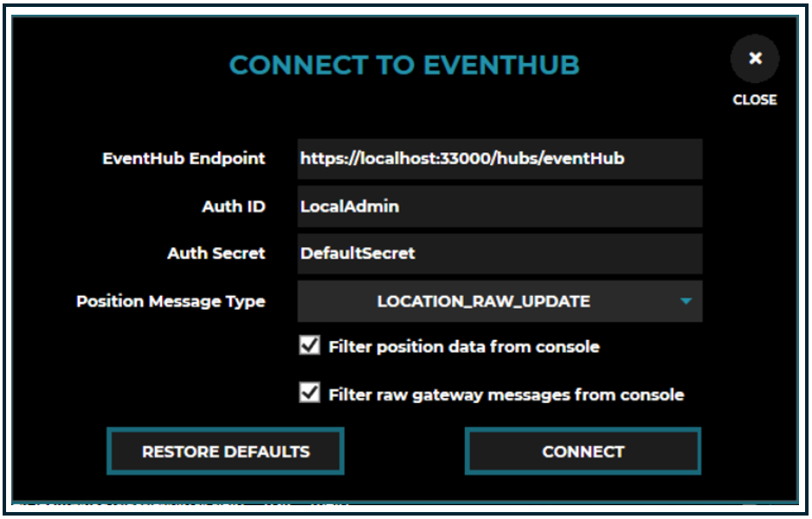The width and height of the screenshot is (812, 519).
Task: Focus the Auth ID field containing LocalAdmin
Action: coord(499,207)
